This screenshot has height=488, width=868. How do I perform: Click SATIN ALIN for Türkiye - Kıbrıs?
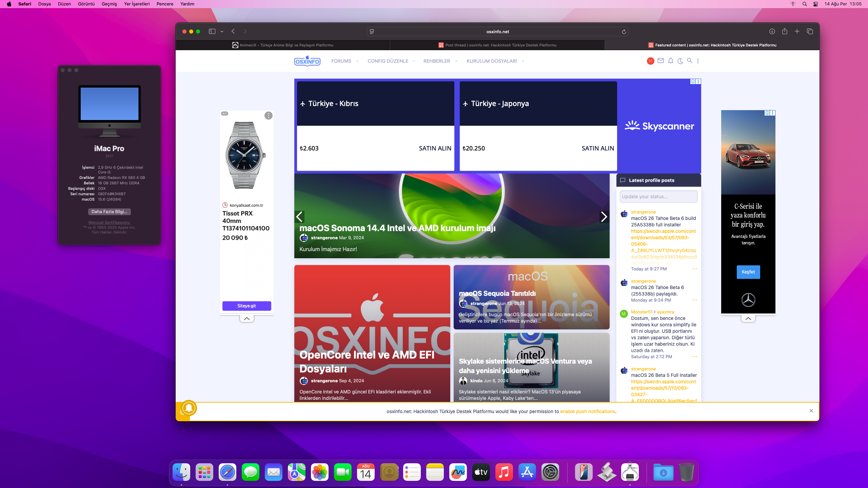[x=435, y=148]
